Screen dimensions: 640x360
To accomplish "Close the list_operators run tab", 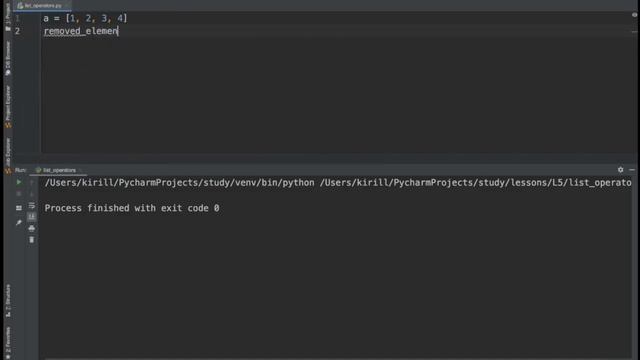I will [x=80, y=170].
